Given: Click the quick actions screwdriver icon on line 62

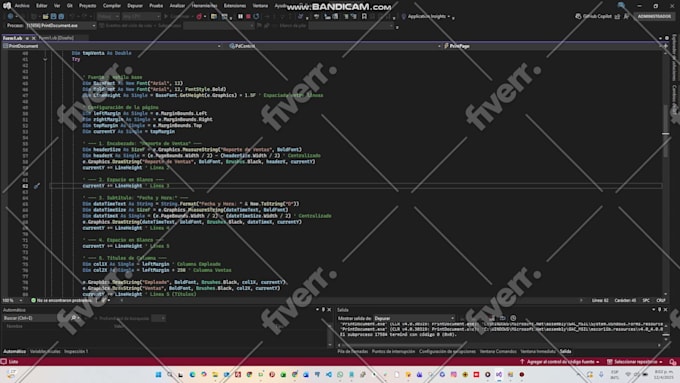Looking at the screenshot, I should (x=37, y=186).
